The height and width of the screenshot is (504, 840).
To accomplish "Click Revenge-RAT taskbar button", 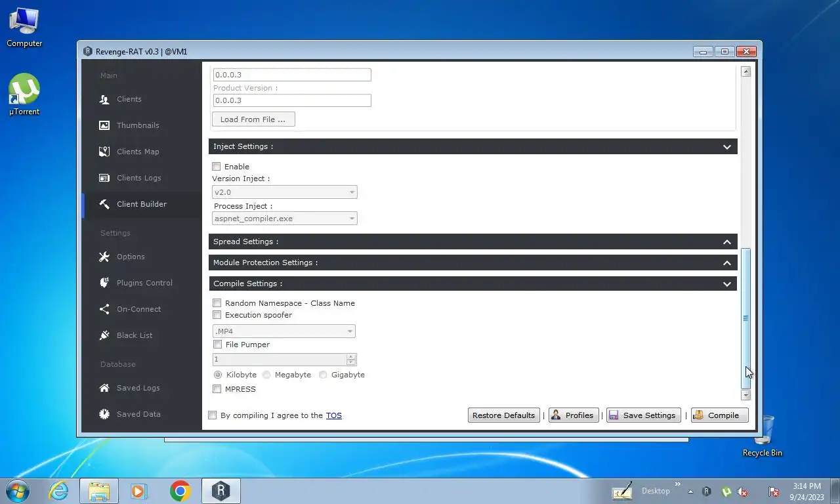I will click(221, 491).
